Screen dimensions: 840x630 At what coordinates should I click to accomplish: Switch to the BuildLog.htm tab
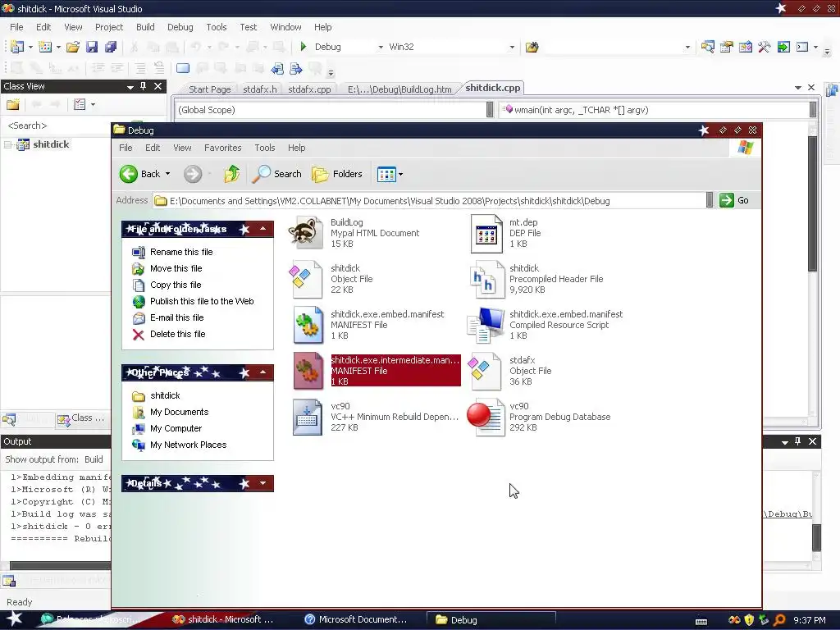point(399,89)
